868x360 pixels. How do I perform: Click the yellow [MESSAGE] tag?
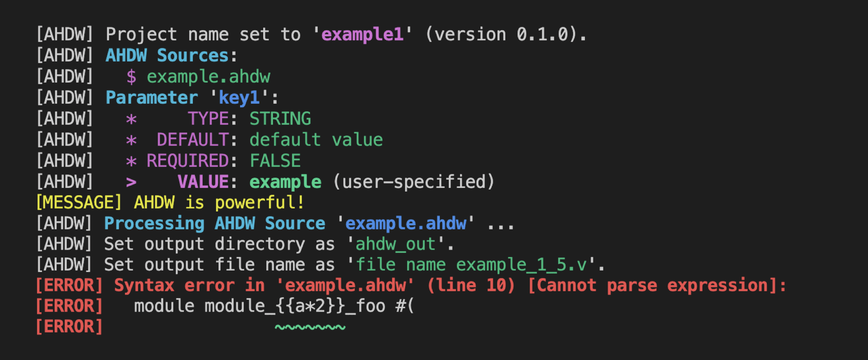tap(79, 203)
